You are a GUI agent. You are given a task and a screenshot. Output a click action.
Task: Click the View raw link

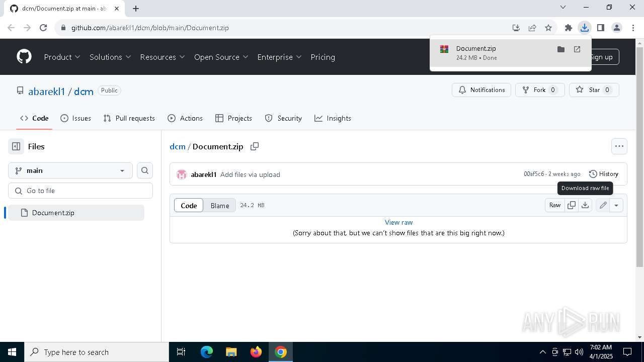pyautogui.click(x=398, y=222)
